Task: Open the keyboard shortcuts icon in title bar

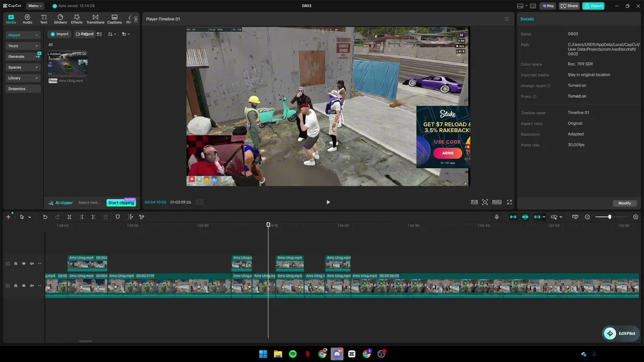Action: point(533,6)
